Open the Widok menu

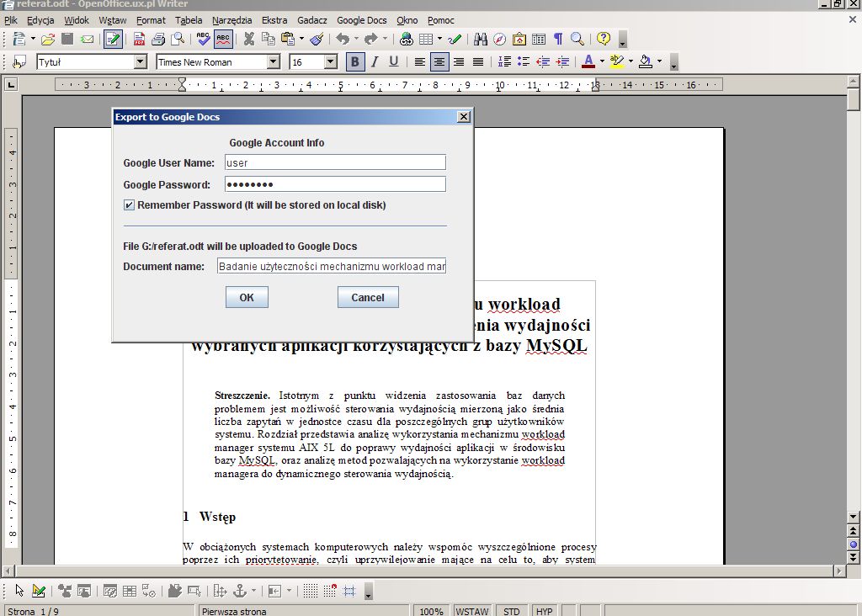click(77, 20)
